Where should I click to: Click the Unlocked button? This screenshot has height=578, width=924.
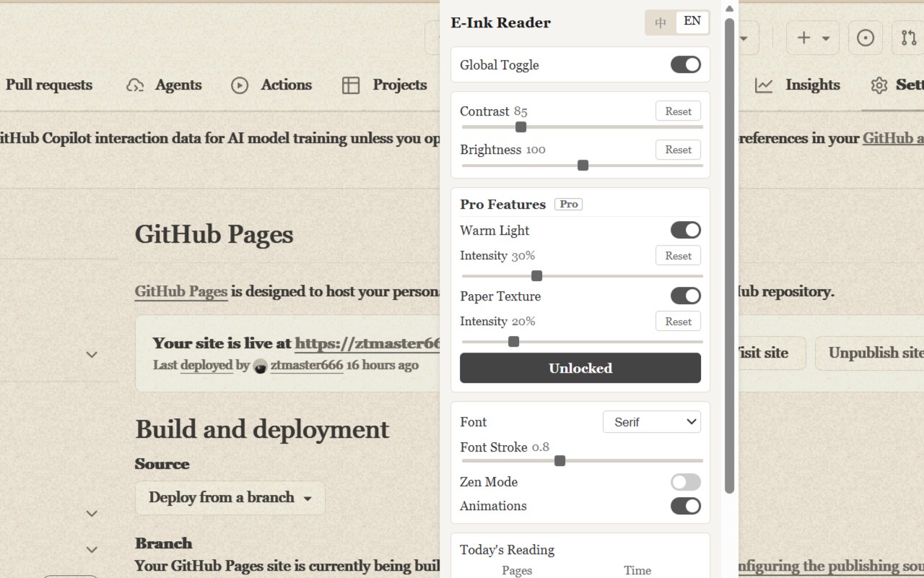coord(580,368)
